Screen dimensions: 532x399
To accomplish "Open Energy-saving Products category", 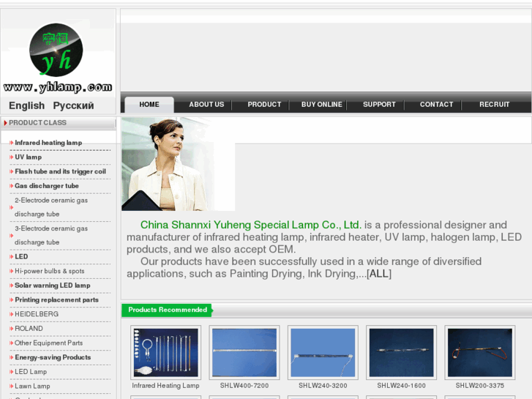I will pos(53,357).
